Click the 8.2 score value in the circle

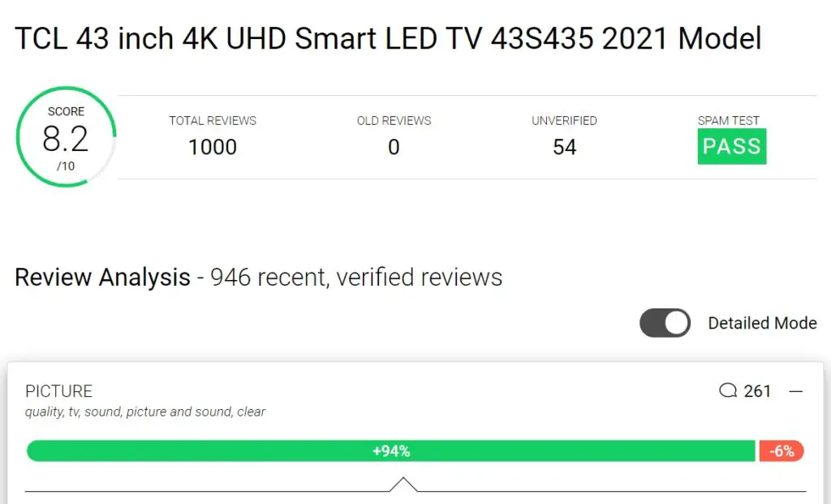point(65,140)
